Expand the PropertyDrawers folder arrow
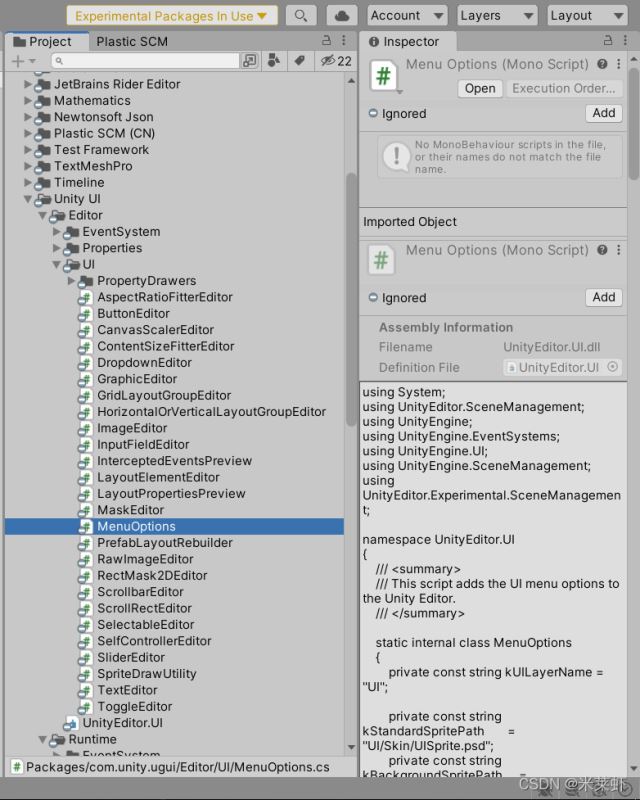The width and height of the screenshot is (640, 800). (x=71, y=281)
